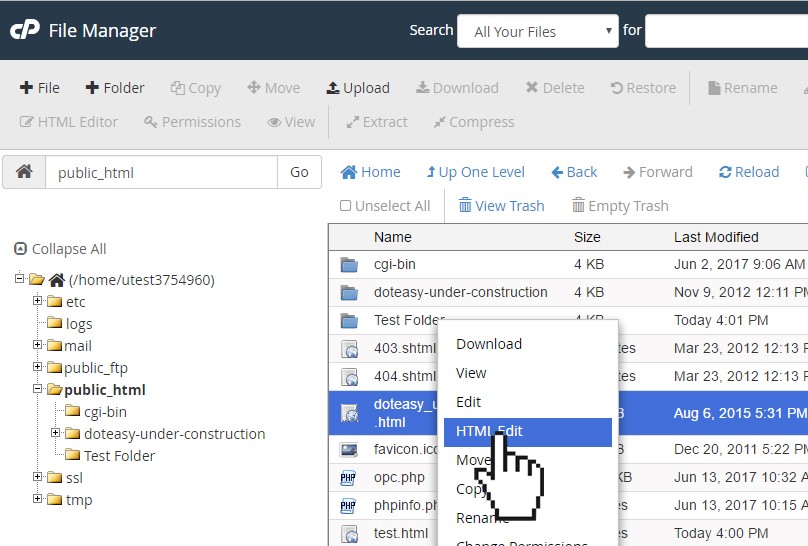Click the 404.shtml file icon
The height and width of the screenshot is (546, 808).
[349, 377]
